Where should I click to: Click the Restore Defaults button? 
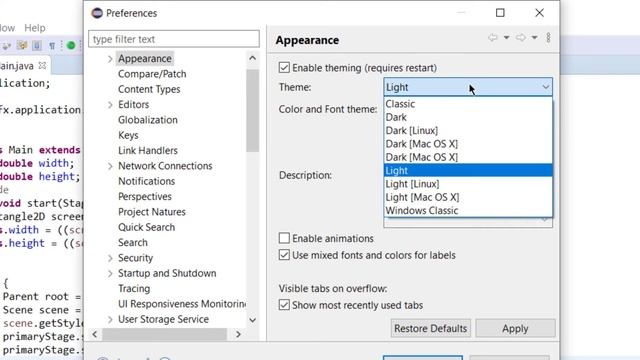tap(431, 329)
